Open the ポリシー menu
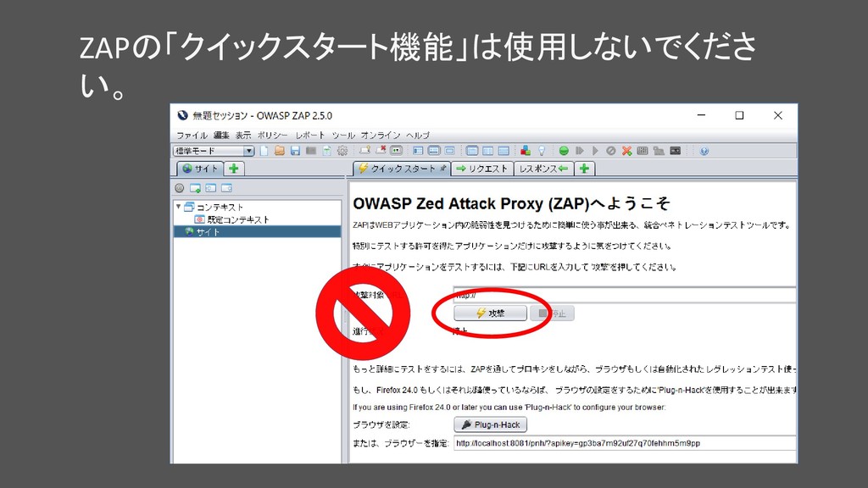The height and width of the screenshot is (488, 868). coord(272,135)
